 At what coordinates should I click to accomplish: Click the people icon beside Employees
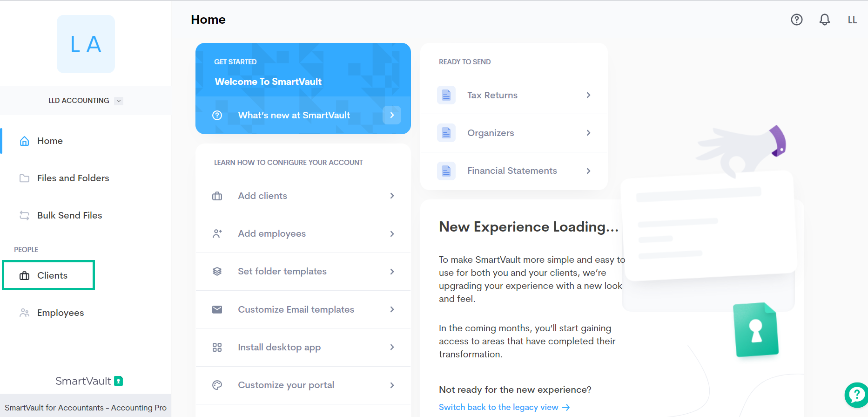[25, 313]
